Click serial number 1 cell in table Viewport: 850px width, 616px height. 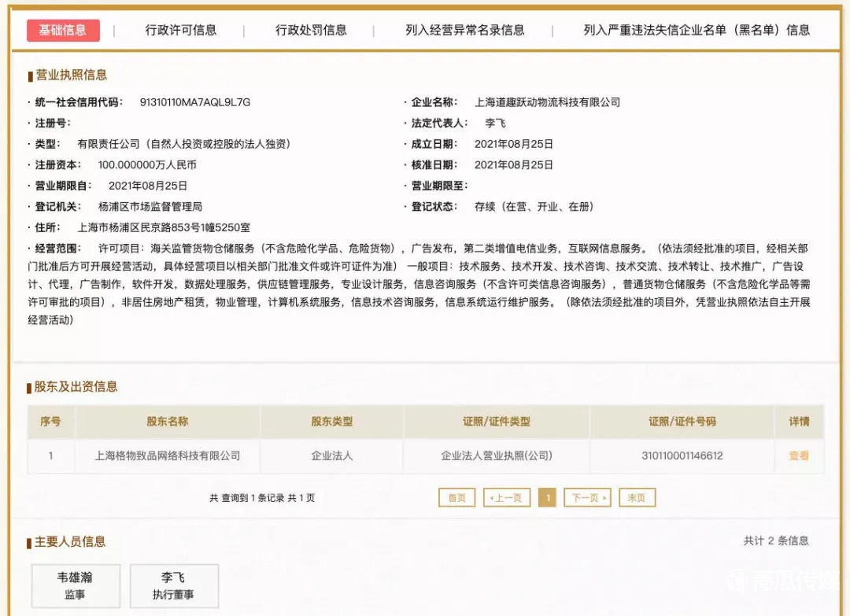(51, 456)
